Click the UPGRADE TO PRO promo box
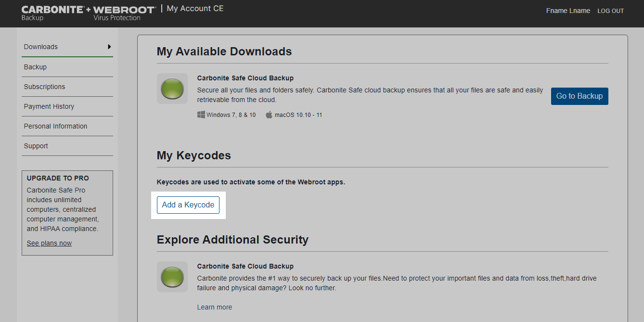 pyautogui.click(x=67, y=213)
